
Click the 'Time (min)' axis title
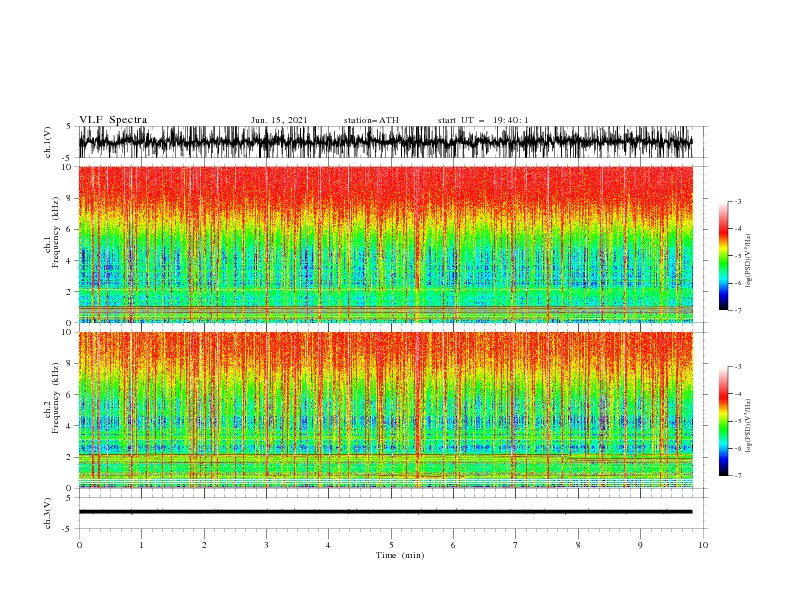(400, 555)
